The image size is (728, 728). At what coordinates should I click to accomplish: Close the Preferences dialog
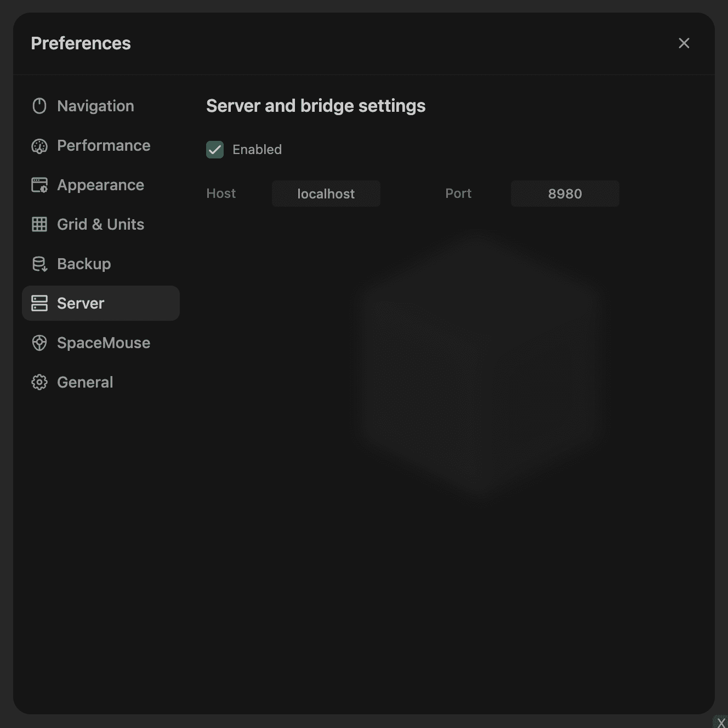(684, 43)
